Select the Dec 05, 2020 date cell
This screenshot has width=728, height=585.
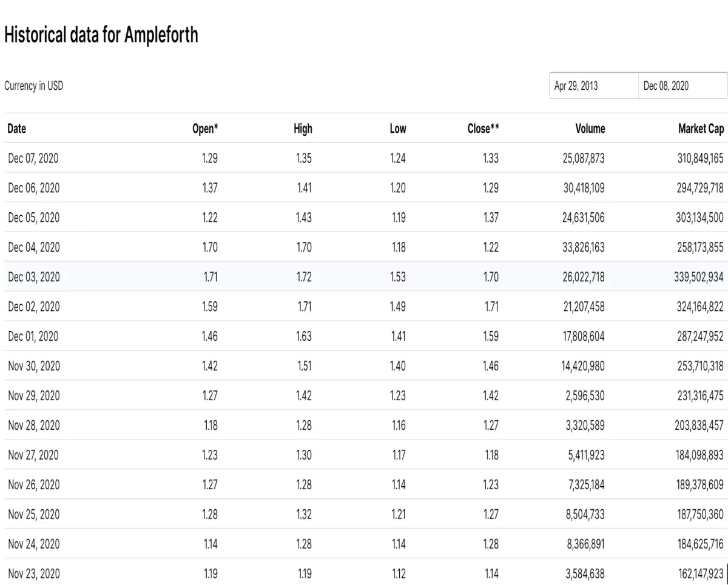click(x=33, y=218)
